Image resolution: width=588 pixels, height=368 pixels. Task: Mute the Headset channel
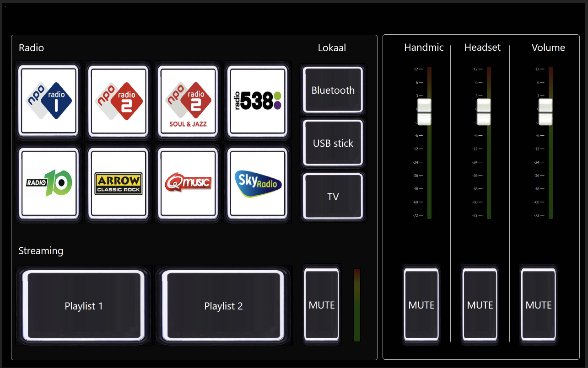pyautogui.click(x=480, y=305)
